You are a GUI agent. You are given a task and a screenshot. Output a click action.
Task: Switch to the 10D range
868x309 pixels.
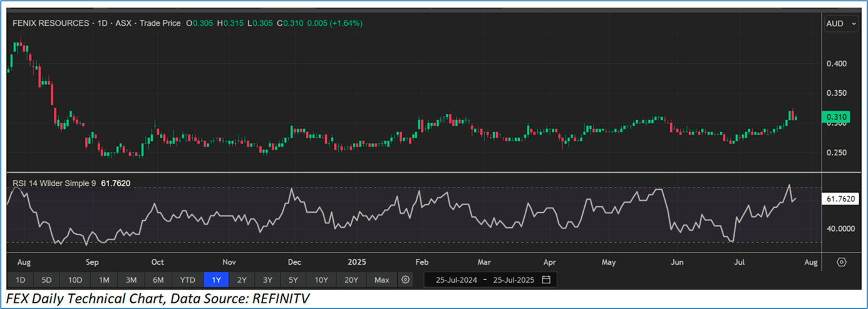75,280
